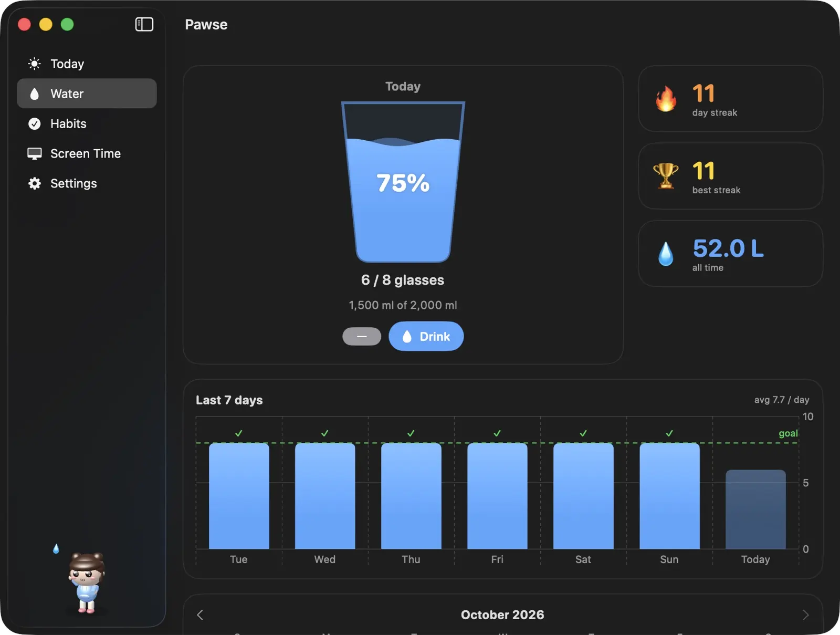The height and width of the screenshot is (635, 840).
Task: Click the small droplet above the mascot
Action: tap(56, 549)
